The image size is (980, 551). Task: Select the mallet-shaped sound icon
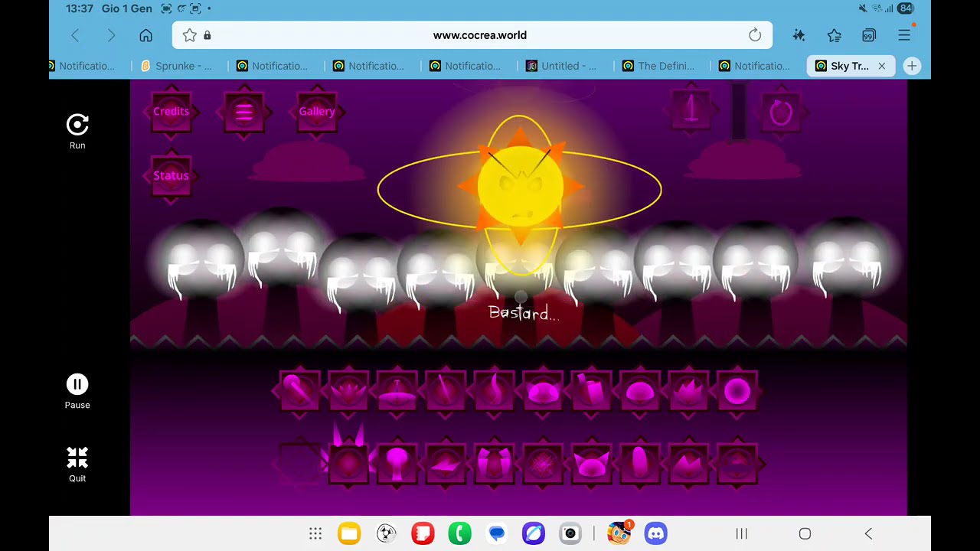click(x=299, y=392)
